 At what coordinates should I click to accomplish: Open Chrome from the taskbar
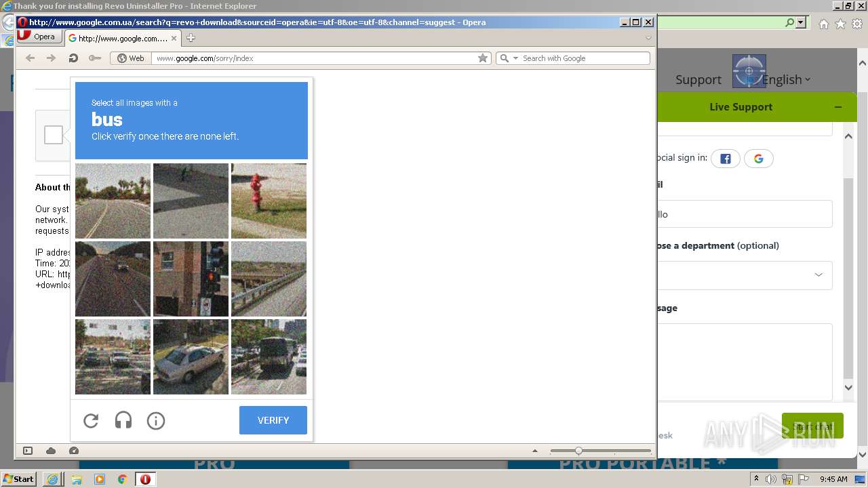click(x=123, y=479)
